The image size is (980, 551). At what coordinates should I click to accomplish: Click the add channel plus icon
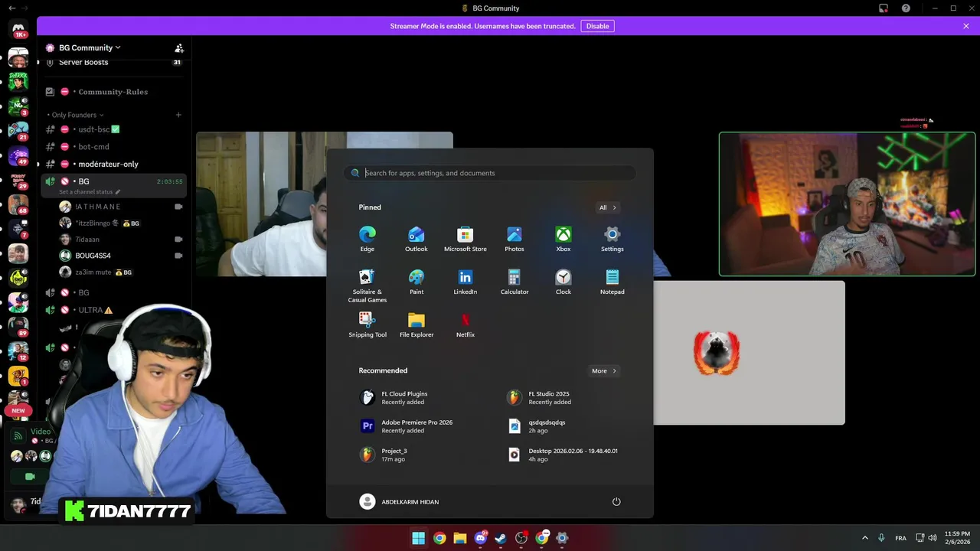(178, 115)
